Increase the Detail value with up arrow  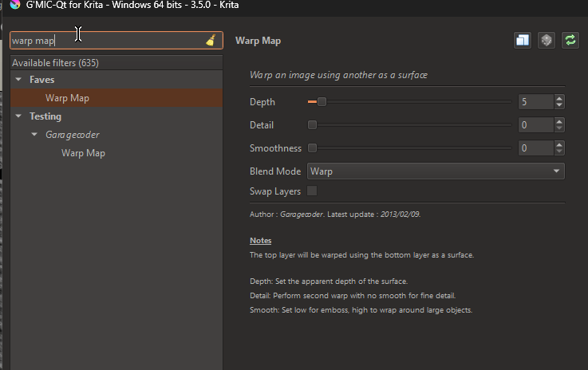[559, 121]
